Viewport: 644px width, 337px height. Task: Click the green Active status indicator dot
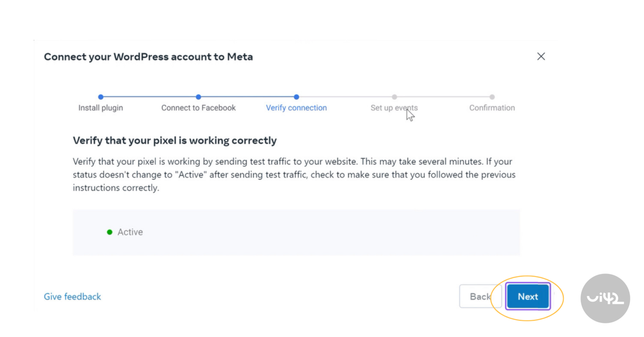coord(109,232)
